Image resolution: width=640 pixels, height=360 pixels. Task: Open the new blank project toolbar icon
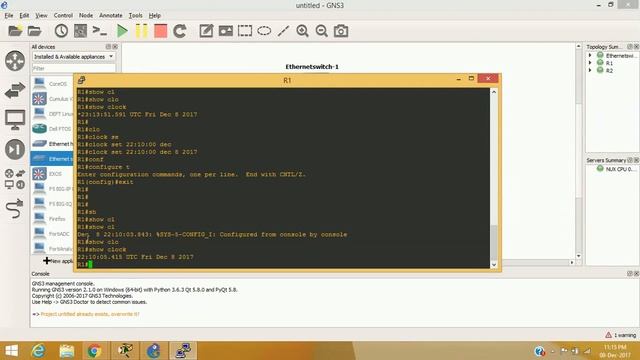[x=15, y=31]
